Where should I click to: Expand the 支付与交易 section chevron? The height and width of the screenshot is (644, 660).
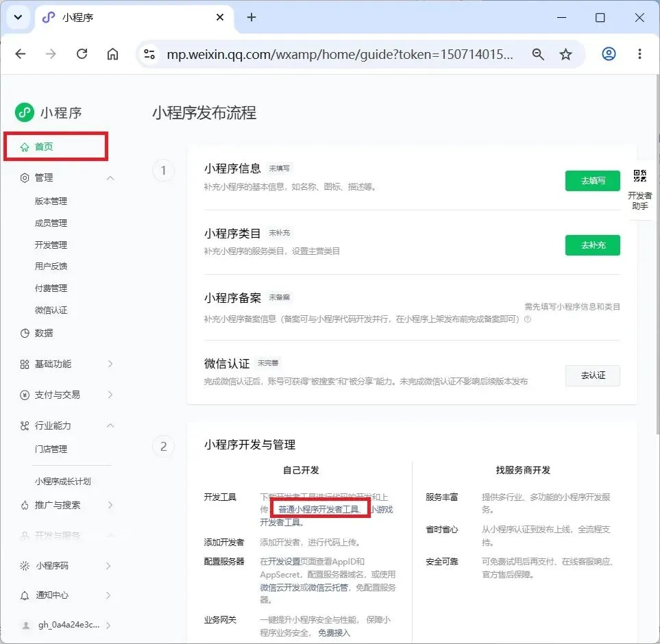point(110,395)
